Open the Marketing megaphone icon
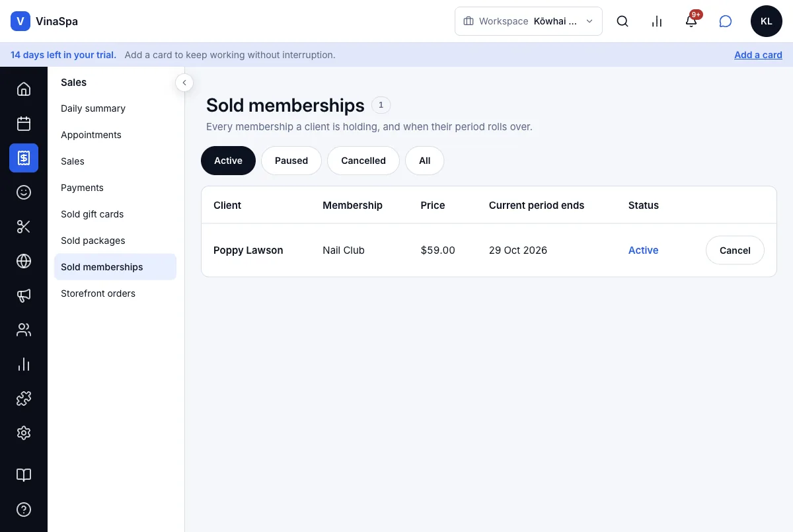This screenshot has height=532, width=793. [x=24, y=295]
